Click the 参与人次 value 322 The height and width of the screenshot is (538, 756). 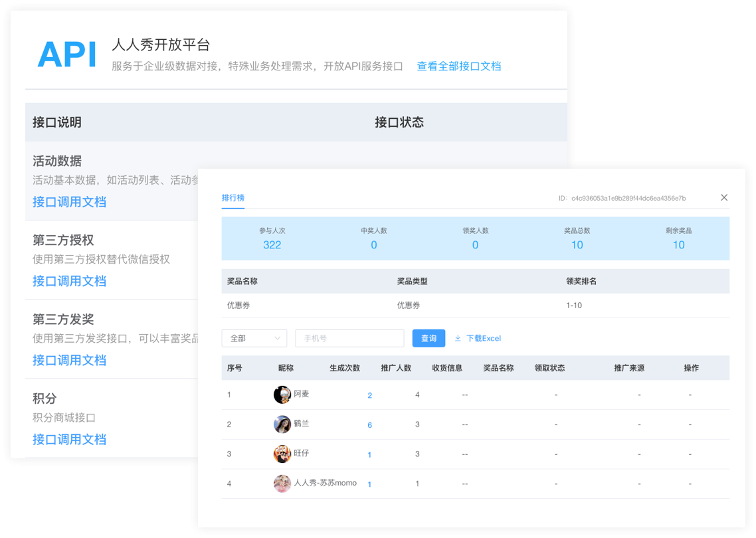(x=272, y=245)
